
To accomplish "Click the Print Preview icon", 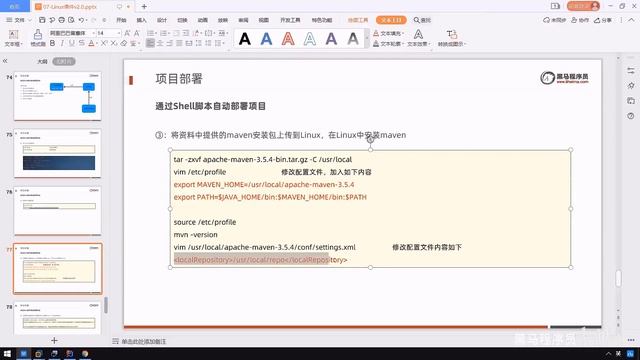I will (71, 20).
